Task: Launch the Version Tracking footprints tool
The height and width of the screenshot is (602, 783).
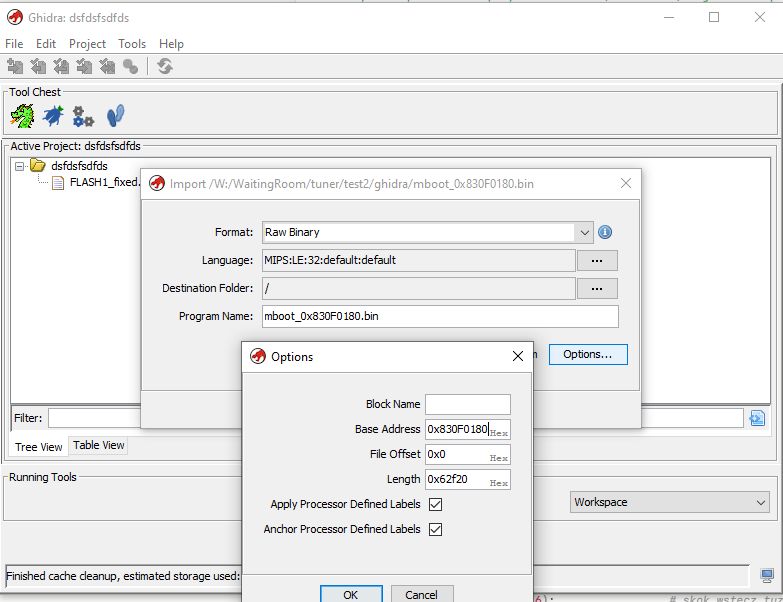Action: point(115,116)
